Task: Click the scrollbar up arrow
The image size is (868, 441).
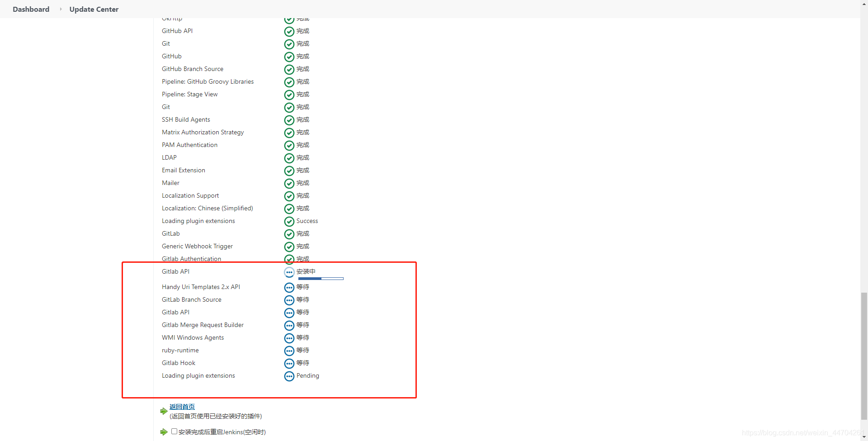Action: pos(864,3)
